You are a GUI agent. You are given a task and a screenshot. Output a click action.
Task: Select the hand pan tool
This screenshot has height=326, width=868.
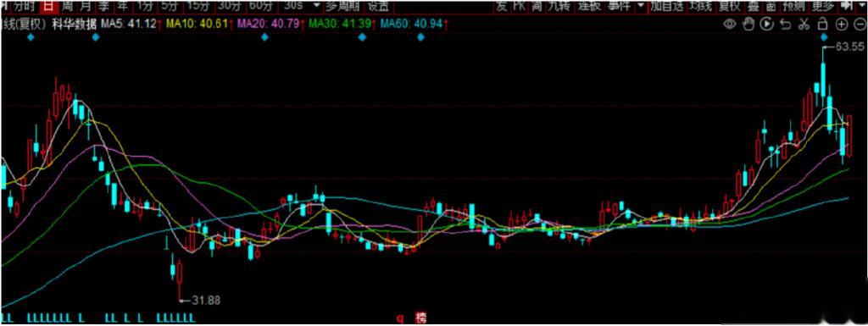tap(748, 24)
